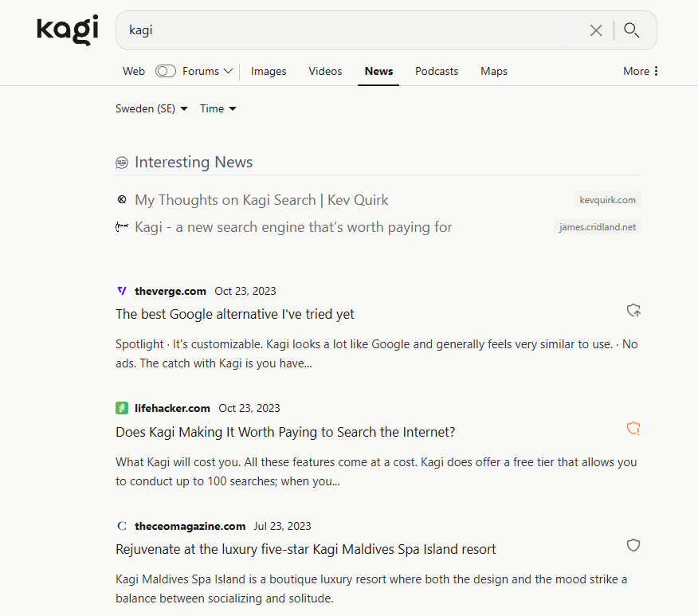Toggle the Web/Forums switch
The width and height of the screenshot is (698, 616).
tap(166, 71)
